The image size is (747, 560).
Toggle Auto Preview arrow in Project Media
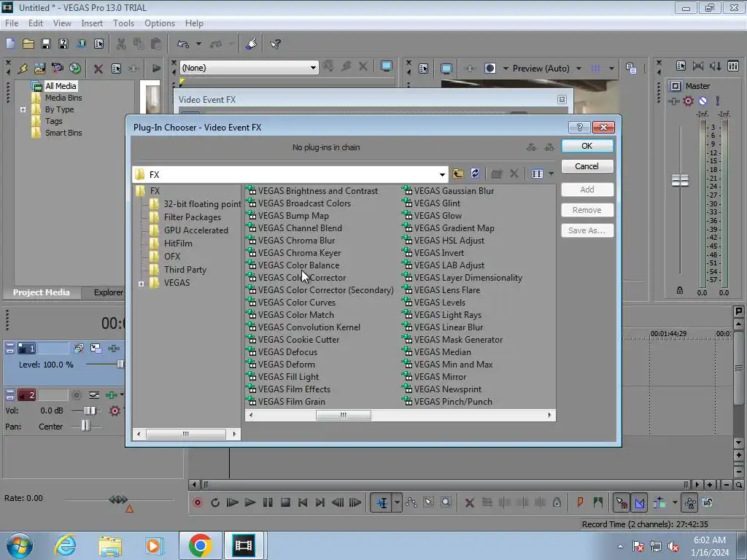156,68
